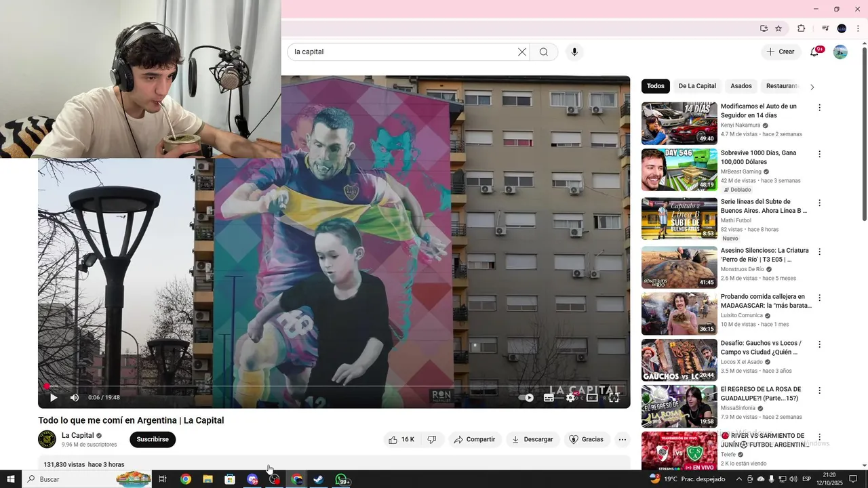The width and height of the screenshot is (868, 488).
Task: Start voice search with the microphone icon
Action: (x=574, y=52)
